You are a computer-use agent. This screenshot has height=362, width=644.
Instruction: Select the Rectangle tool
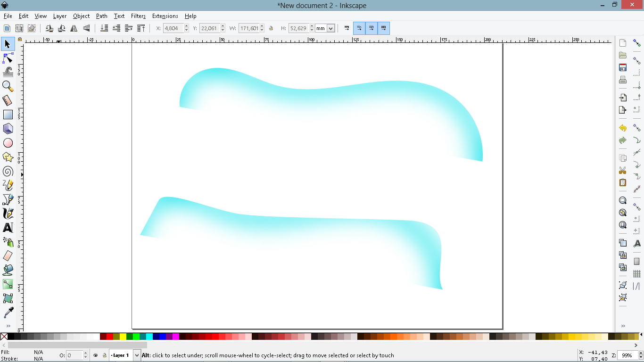(x=8, y=115)
